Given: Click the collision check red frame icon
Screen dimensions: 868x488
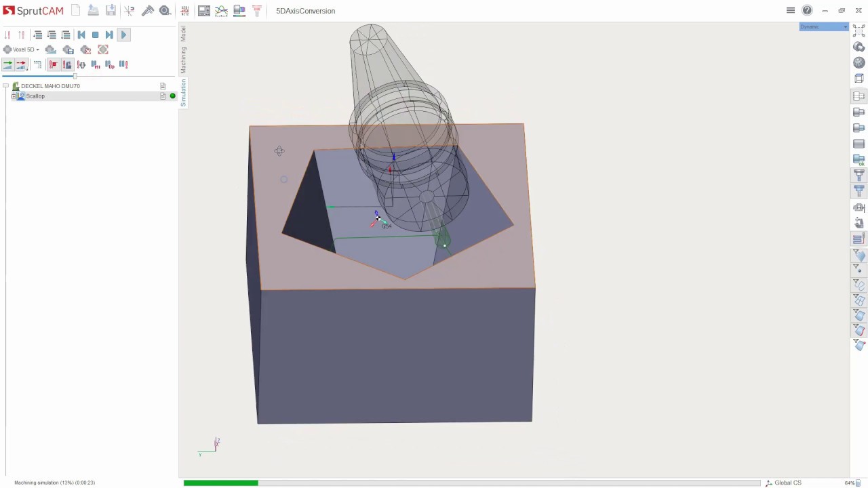Looking at the screenshot, I should (x=103, y=49).
